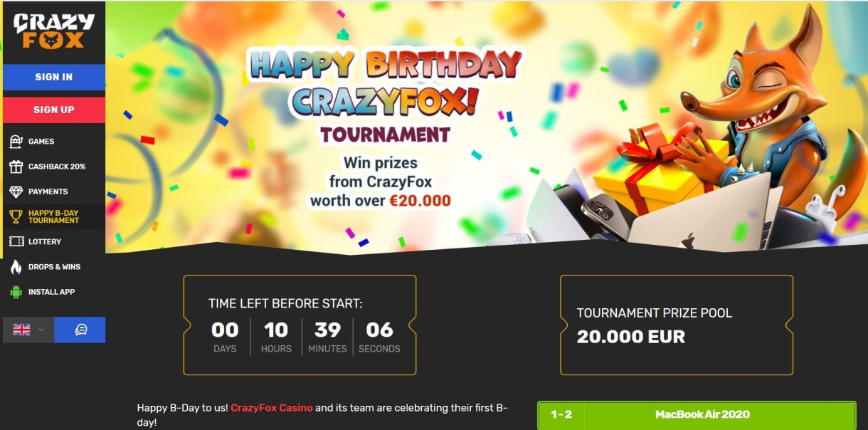Click the Drops & Wins flame icon

[16, 267]
